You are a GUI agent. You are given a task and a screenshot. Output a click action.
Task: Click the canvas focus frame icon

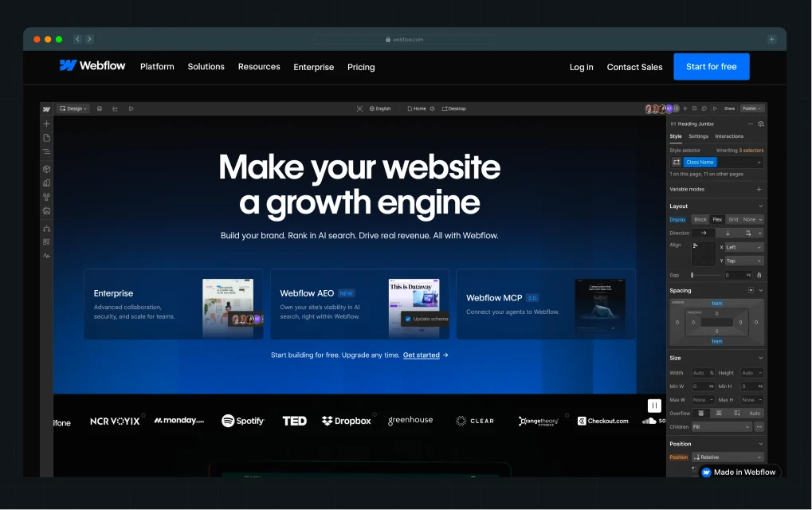point(359,108)
